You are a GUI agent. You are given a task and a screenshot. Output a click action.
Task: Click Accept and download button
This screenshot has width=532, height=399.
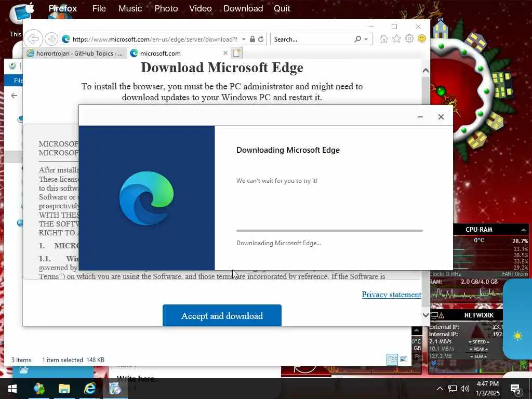click(222, 315)
